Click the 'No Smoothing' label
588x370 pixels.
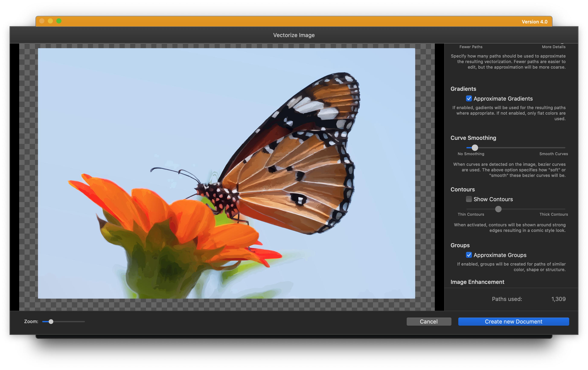pos(471,154)
